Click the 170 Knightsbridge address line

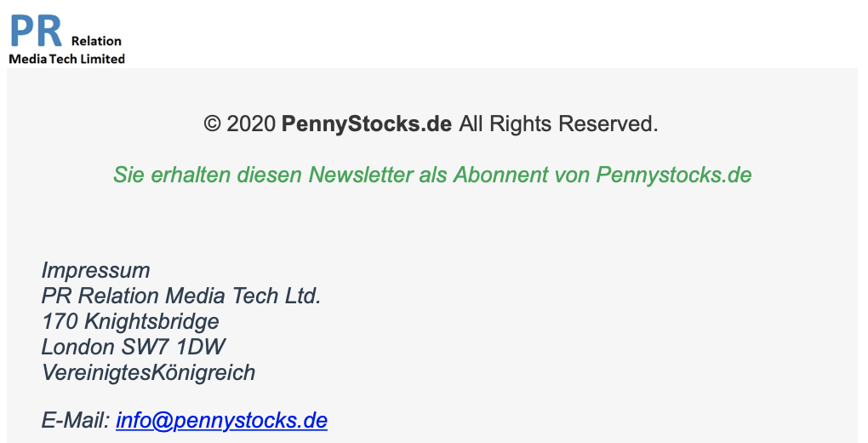pyautogui.click(x=130, y=322)
